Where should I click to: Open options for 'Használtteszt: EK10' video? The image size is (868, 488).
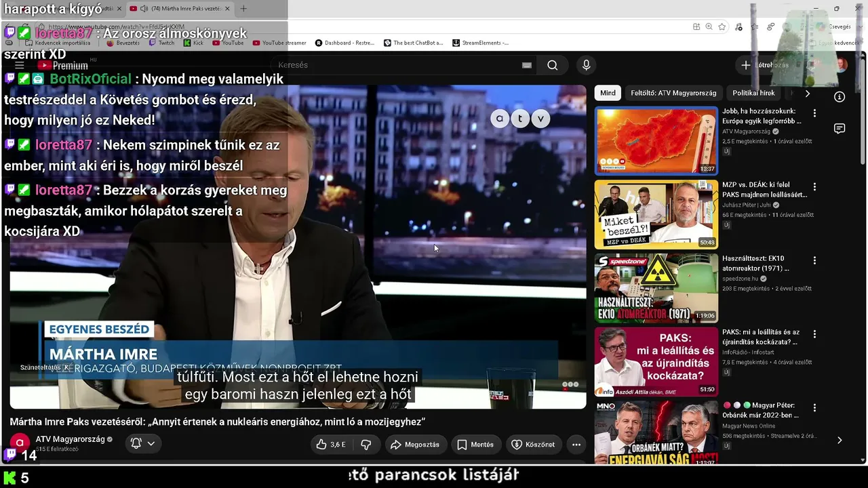814,260
